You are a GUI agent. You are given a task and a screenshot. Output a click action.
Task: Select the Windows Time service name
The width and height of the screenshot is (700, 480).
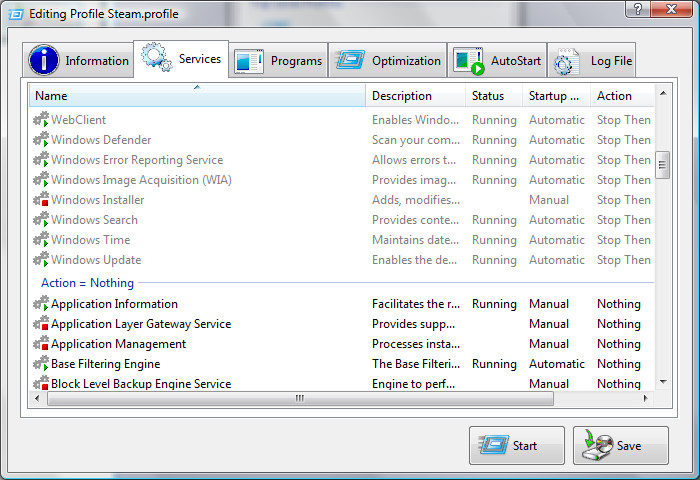click(91, 240)
